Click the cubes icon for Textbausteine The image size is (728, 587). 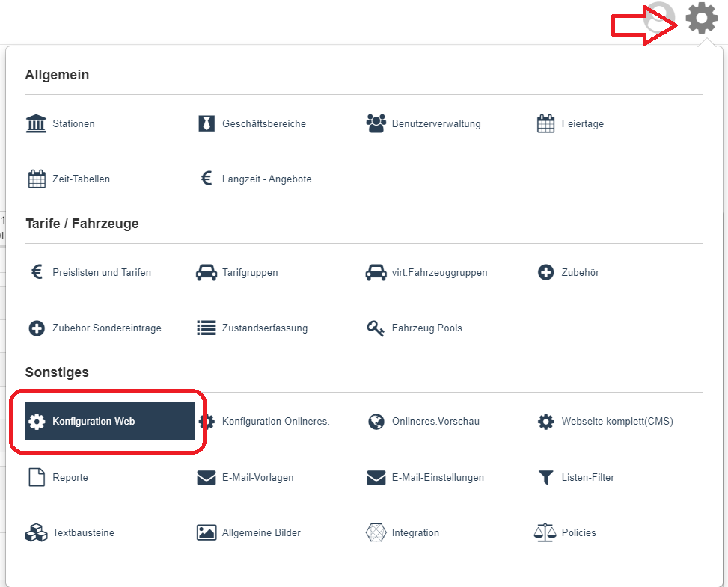[36, 532]
